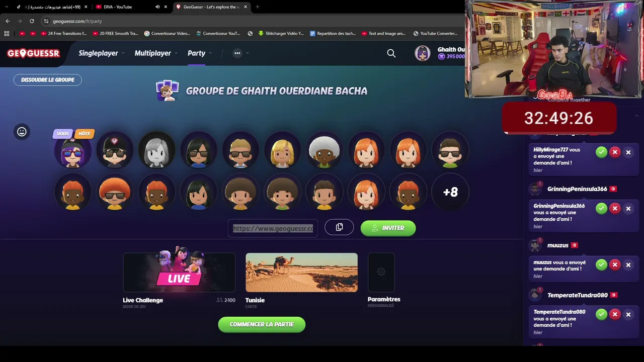Open a new browser tab
The height and width of the screenshot is (362, 644).
(257, 7)
